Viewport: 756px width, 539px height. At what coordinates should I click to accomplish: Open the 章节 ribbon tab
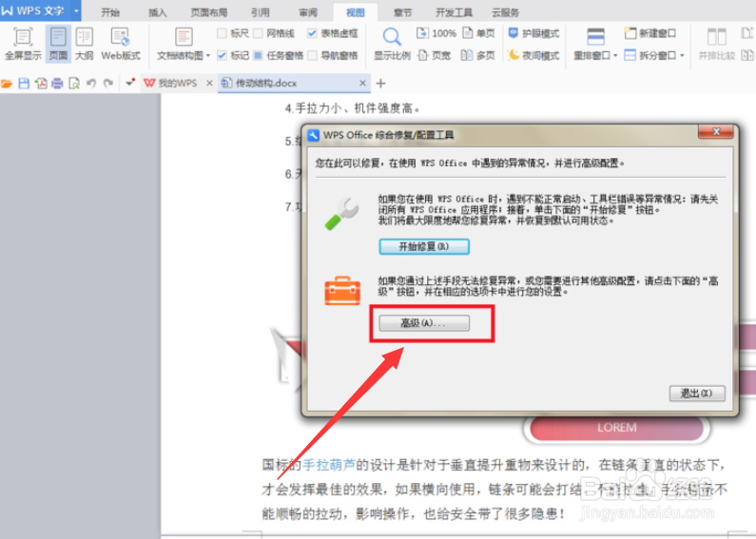(402, 12)
